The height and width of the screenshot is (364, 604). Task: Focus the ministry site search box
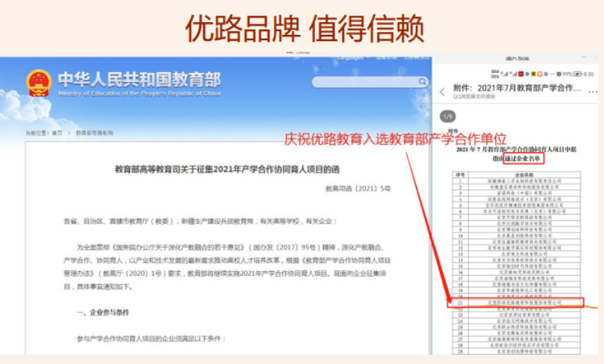(370, 81)
